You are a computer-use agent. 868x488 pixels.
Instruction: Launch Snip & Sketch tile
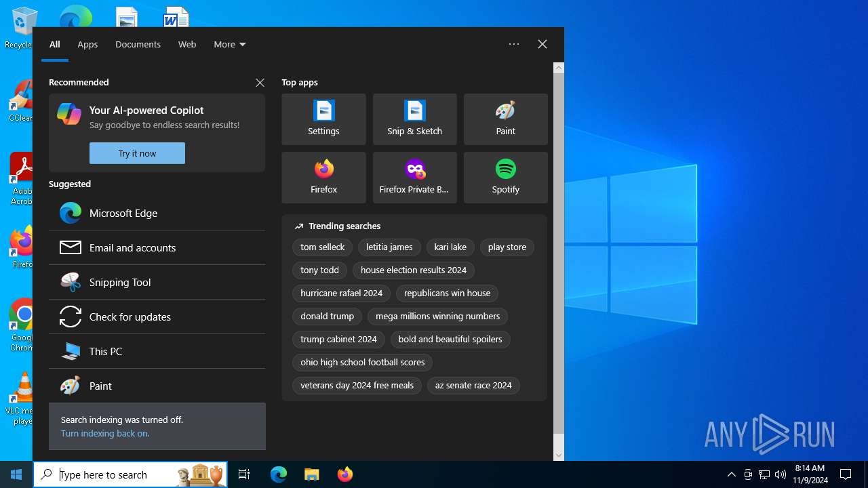click(414, 119)
